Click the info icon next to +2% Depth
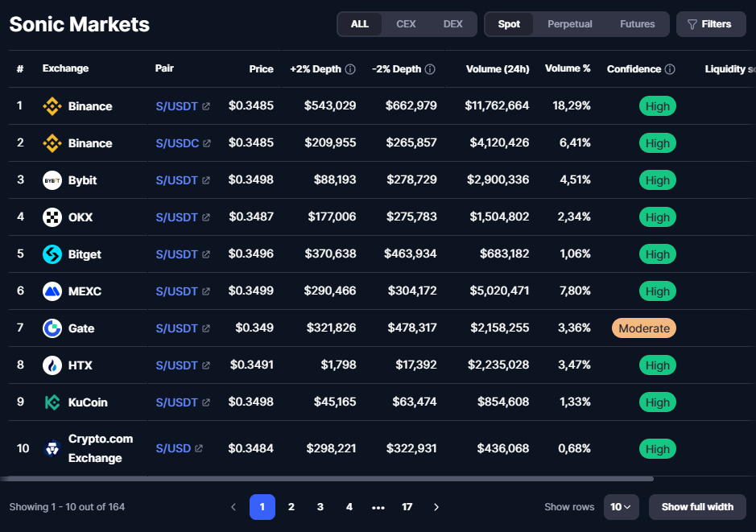 pyautogui.click(x=350, y=69)
